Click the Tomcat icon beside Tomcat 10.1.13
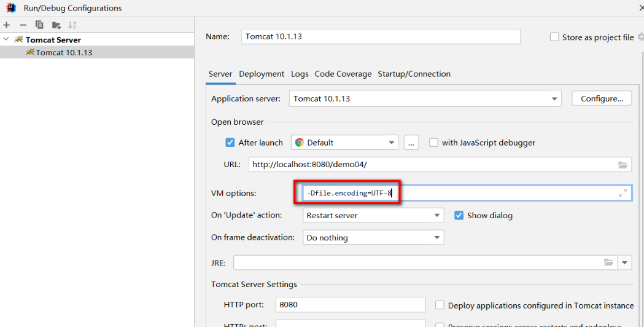The image size is (644, 327). tap(30, 52)
